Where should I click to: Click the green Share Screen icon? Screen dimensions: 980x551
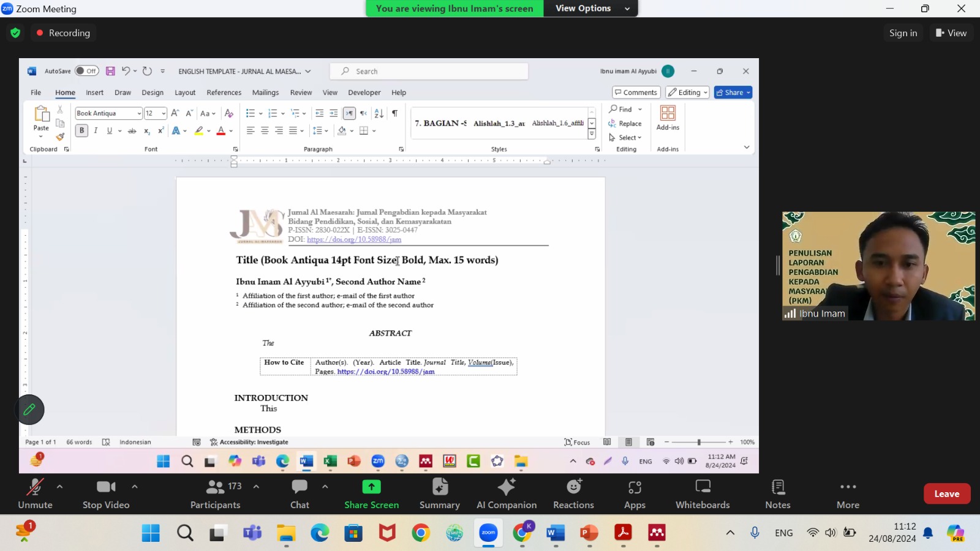click(x=371, y=487)
